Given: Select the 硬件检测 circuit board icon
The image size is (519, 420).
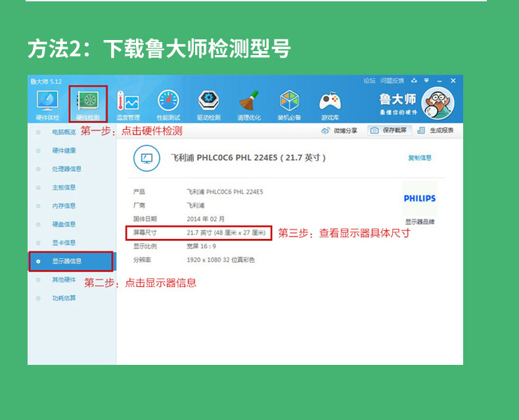Looking at the screenshot, I should pyautogui.click(x=88, y=100).
